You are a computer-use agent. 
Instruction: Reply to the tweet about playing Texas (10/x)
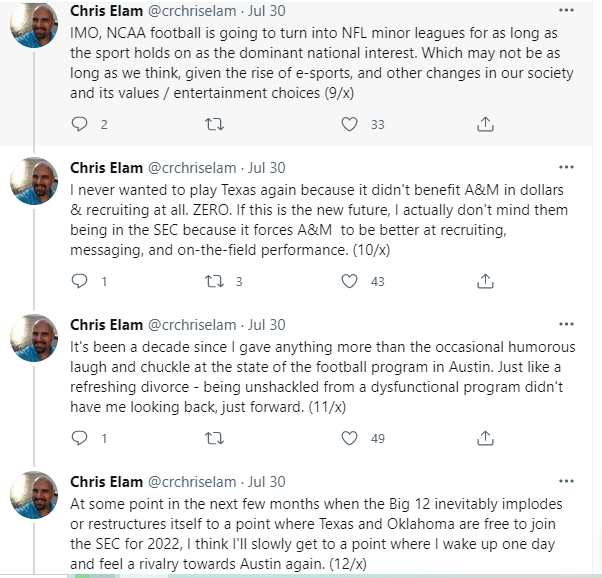point(82,282)
